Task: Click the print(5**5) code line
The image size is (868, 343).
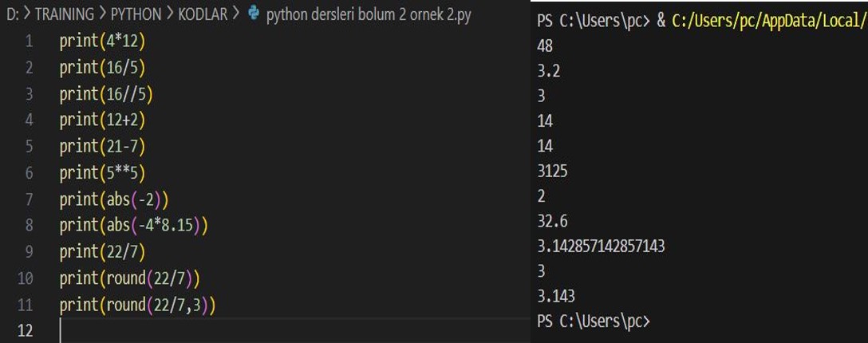Action: pos(100,173)
